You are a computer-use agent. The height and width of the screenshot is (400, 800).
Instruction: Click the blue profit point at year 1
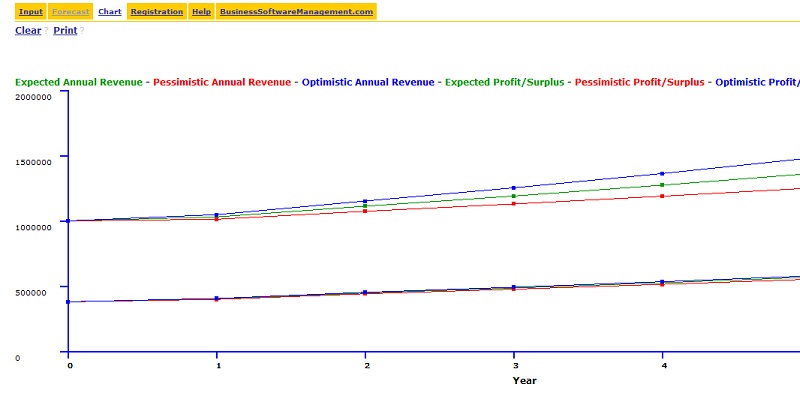coord(216,298)
